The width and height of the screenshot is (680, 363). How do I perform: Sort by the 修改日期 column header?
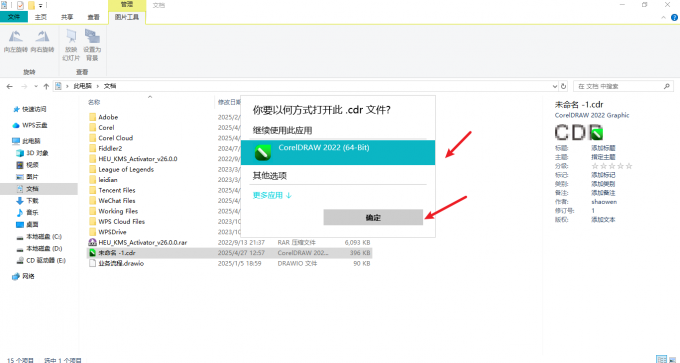tap(229, 102)
